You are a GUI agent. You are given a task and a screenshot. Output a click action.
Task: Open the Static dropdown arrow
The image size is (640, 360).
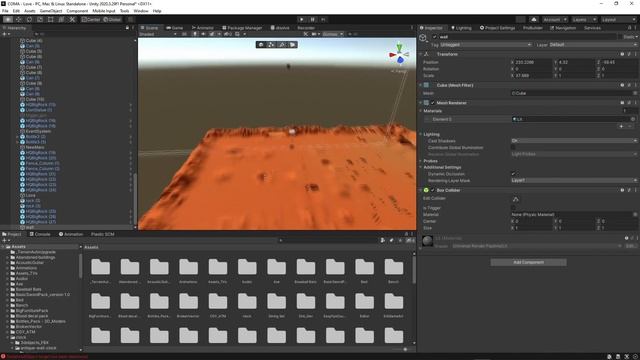[636, 37]
